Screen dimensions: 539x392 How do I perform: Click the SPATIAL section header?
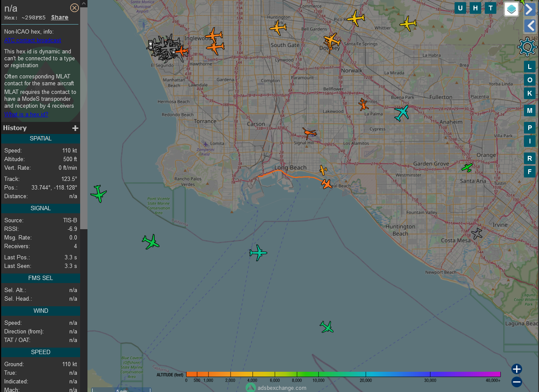tap(41, 139)
